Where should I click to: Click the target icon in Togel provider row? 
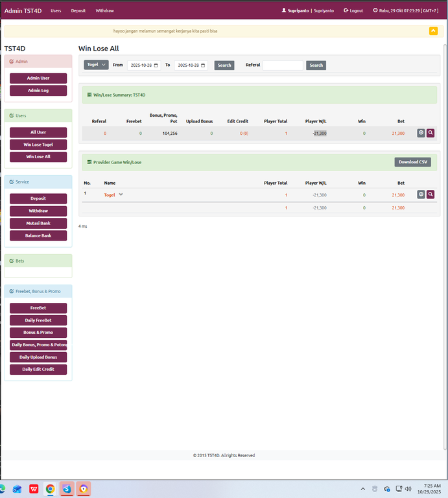click(421, 195)
